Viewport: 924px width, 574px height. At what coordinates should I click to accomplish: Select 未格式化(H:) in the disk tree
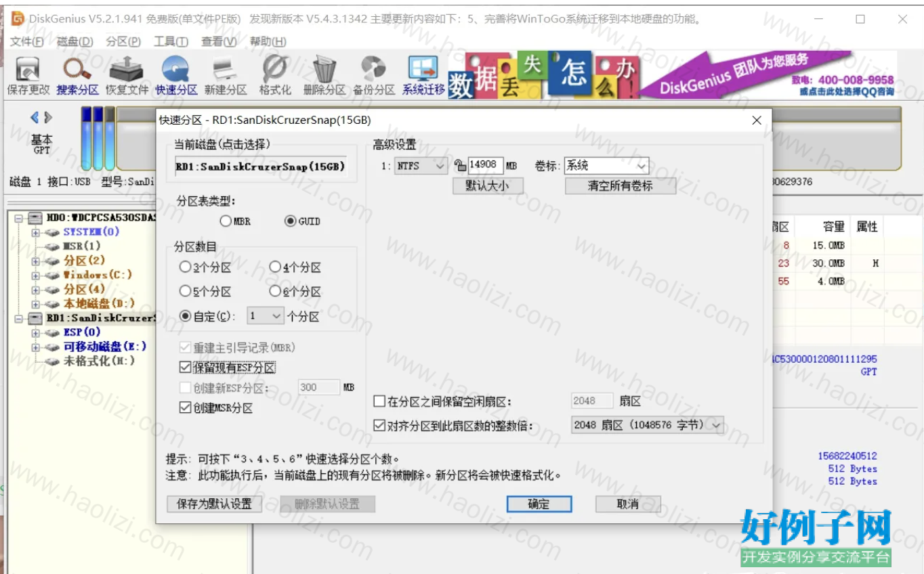[x=99, y=361]
